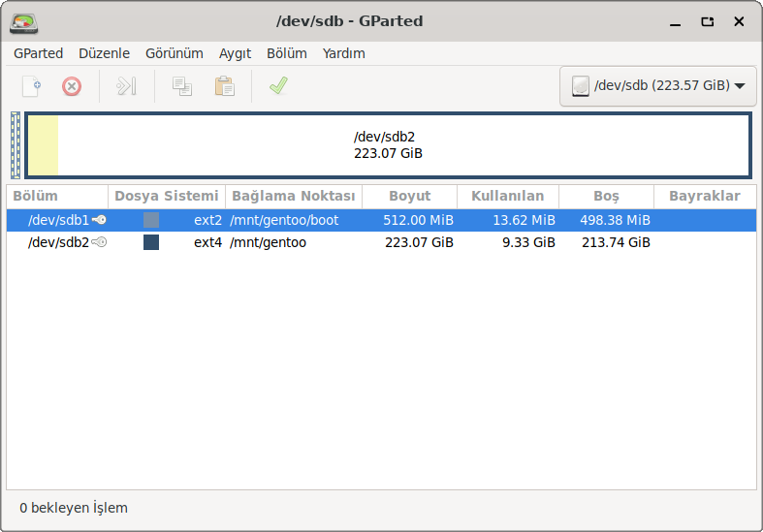Click the /mnt/gentoo mount point cell

[269, 242]
